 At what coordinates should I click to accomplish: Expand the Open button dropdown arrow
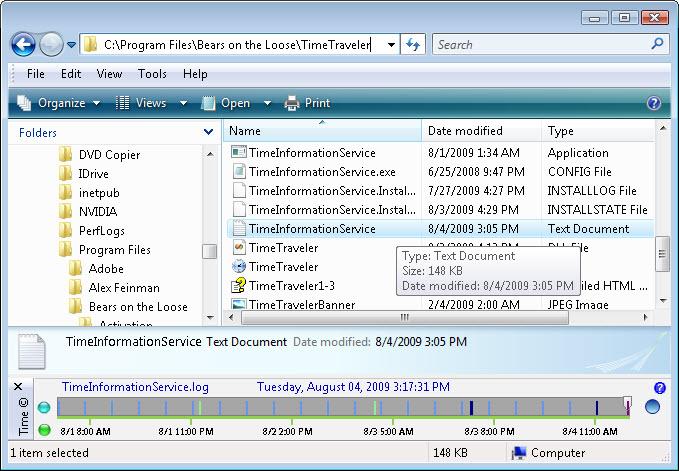point(268,103)
